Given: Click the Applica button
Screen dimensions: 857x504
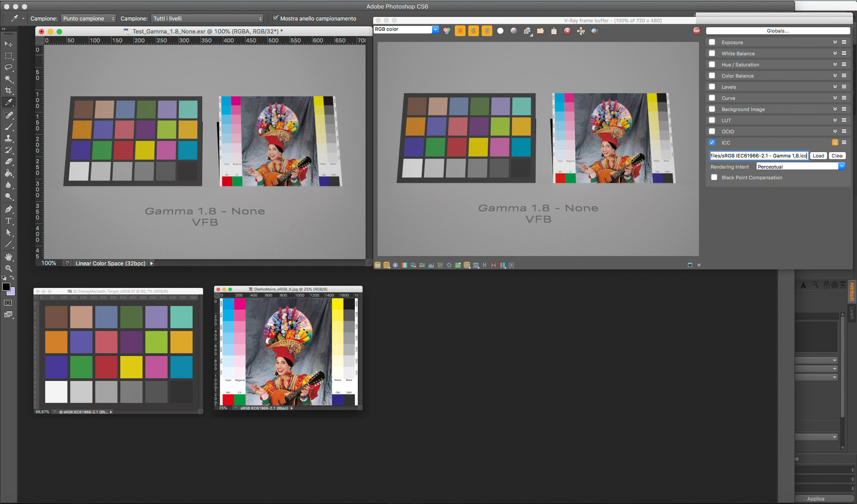Looking at the screenshot, I should tap(815, 499).
